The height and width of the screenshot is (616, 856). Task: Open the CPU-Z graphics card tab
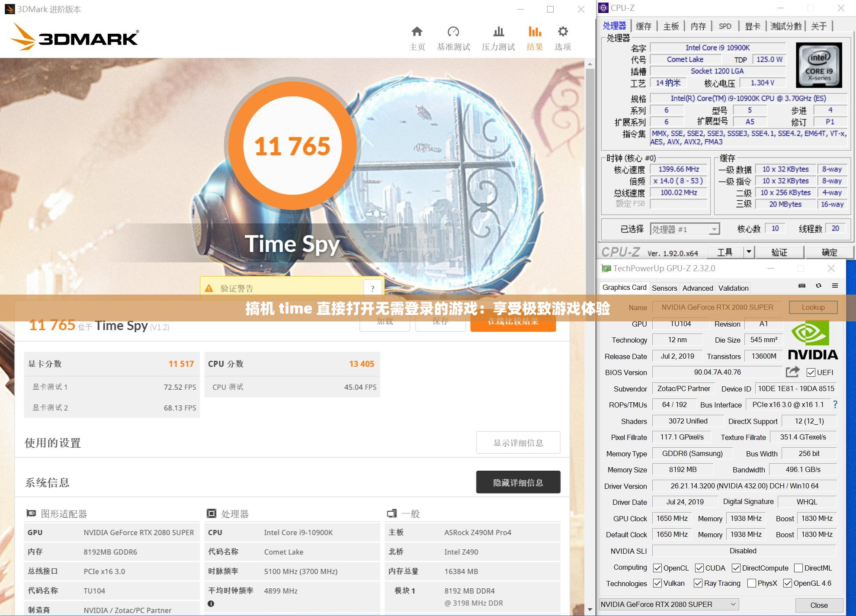point(753,26)
